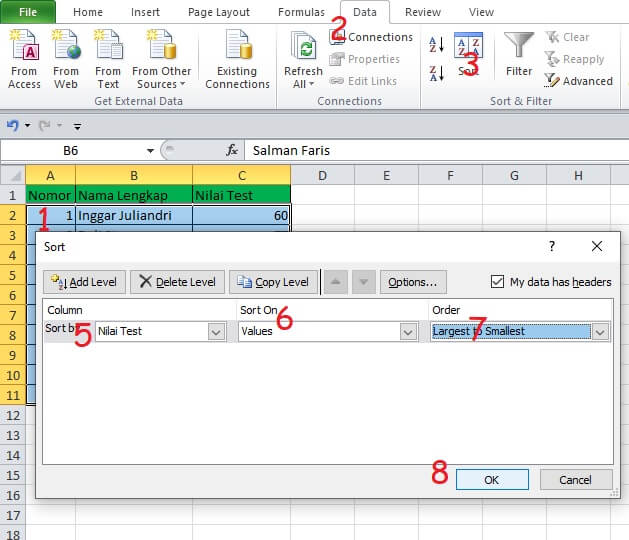Open Edit Links dialog
This screenshot has height=540, width=629.
pyautogui.click(x=363, y=81)
